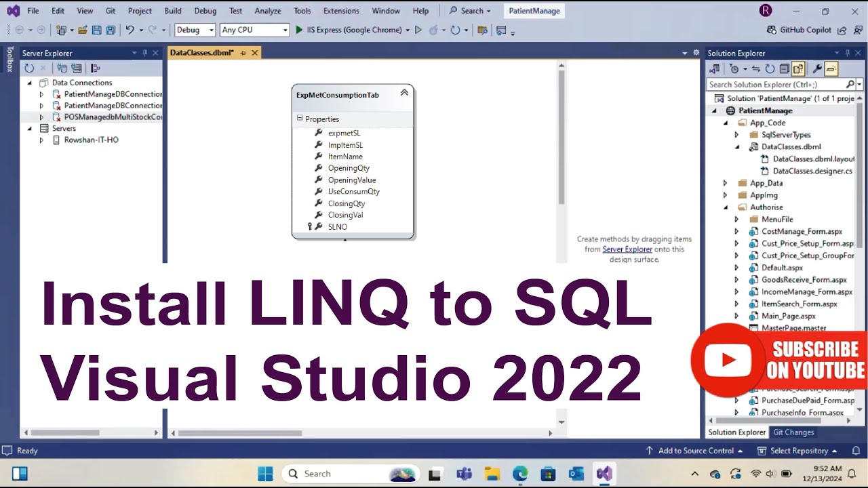Switch views icon in Solution Explorer toolbar

[x=714, y=68]
